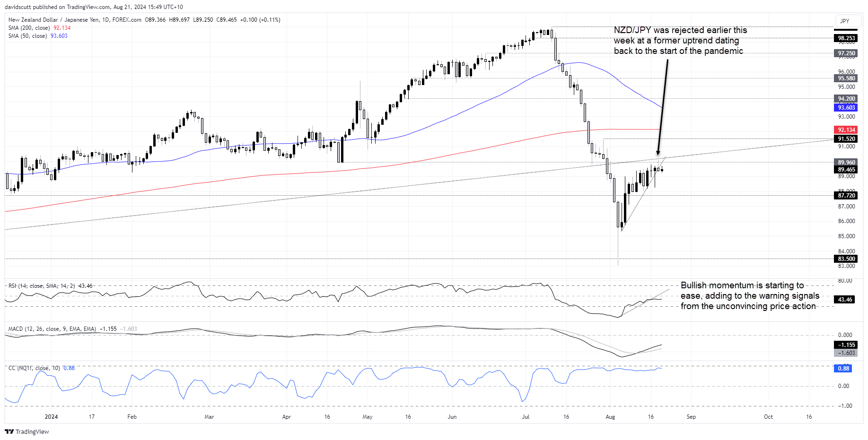Click the 97.250 price level label
868x440 pixels.
click(846, 53)
